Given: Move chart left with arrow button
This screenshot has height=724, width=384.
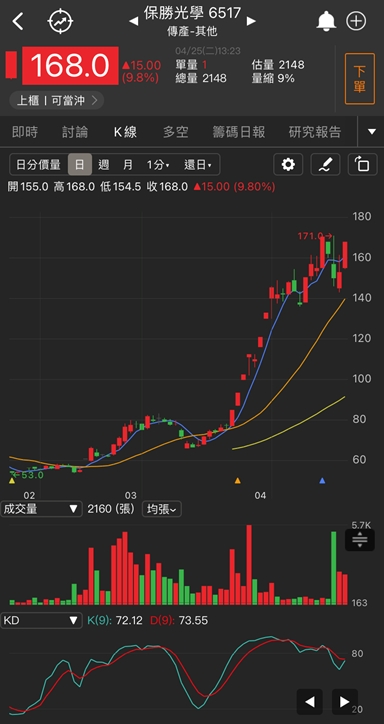Looking at the screenshot, I should (x=310, y=702).
